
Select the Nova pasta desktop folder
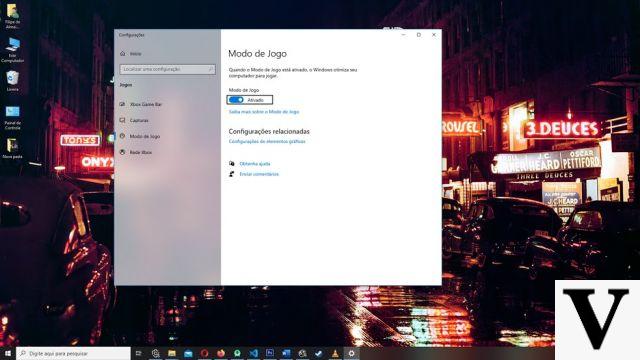coord(13,149)
